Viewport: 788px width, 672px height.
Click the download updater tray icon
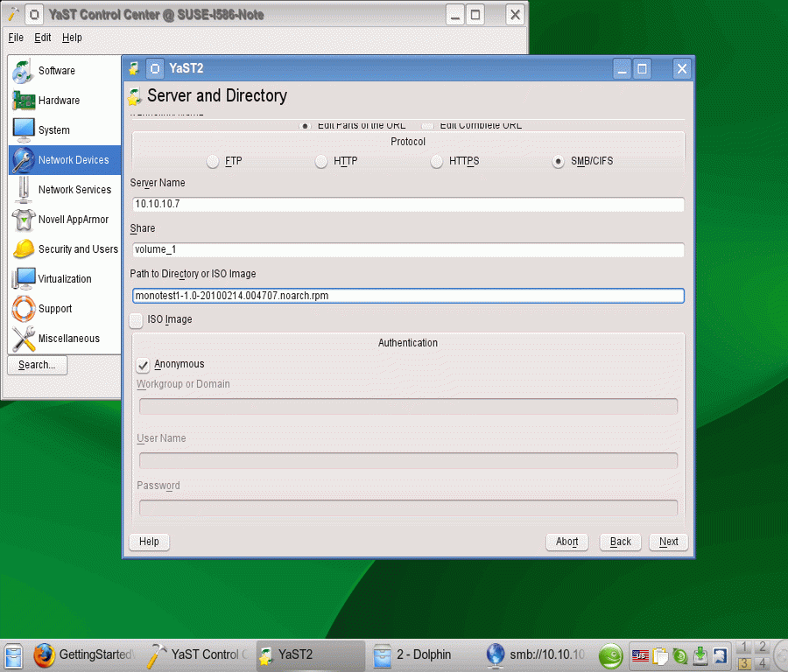tap(700, 656)
